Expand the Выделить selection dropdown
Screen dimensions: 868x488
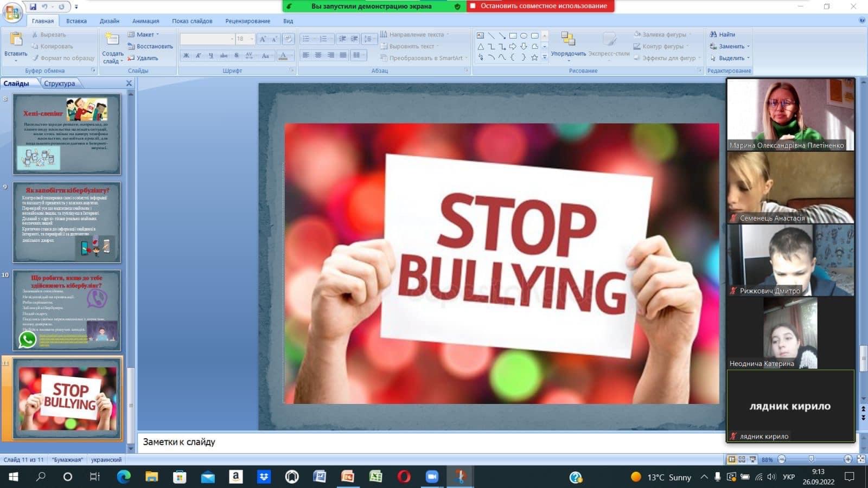(730, 59)
